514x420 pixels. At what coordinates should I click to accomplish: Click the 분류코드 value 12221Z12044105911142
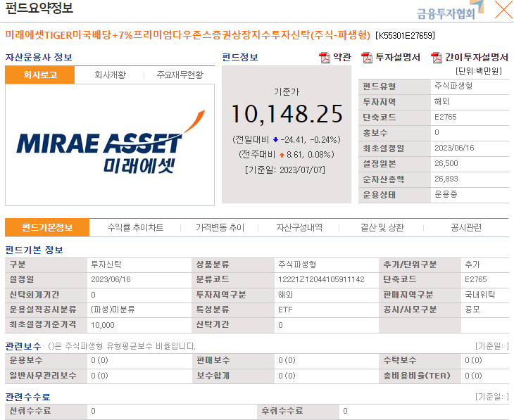click(321, 279)
